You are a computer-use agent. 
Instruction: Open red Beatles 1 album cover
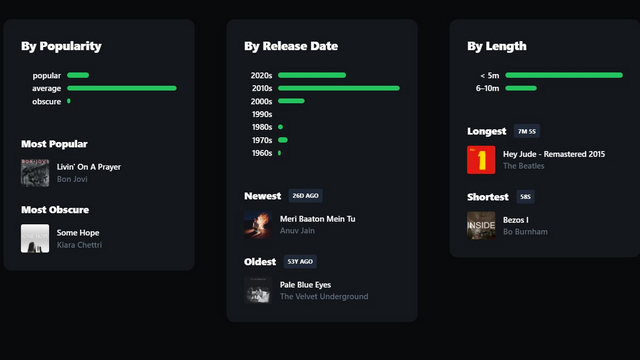pyautogui.click(x=481, y=160)
